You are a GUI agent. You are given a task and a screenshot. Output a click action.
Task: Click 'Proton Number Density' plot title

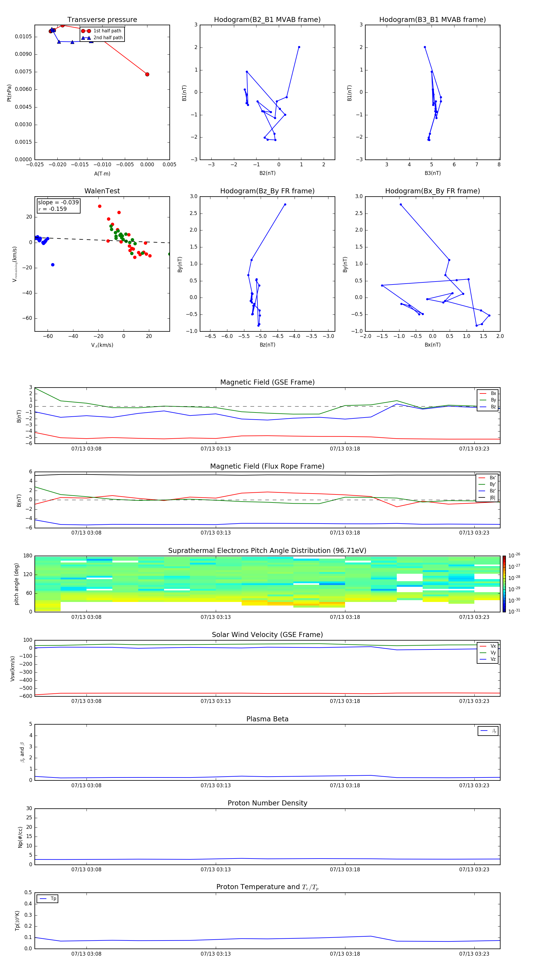coord(267,803)
